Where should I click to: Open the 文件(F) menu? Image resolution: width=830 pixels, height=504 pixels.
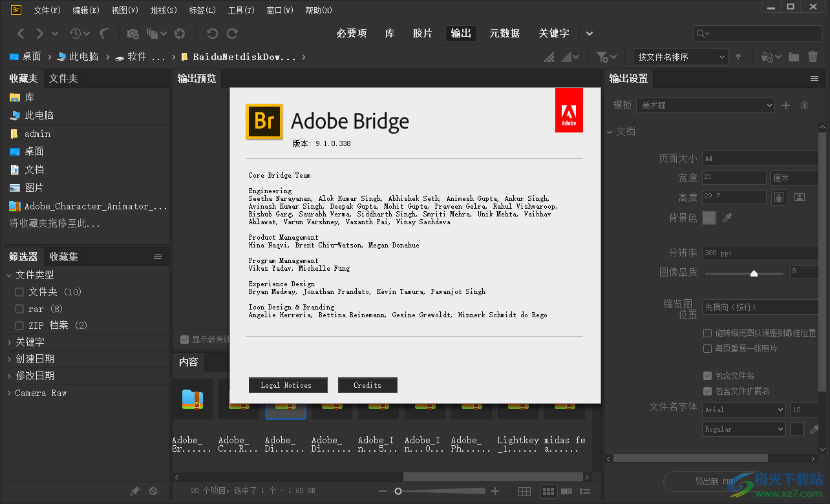tap(47, 10)
